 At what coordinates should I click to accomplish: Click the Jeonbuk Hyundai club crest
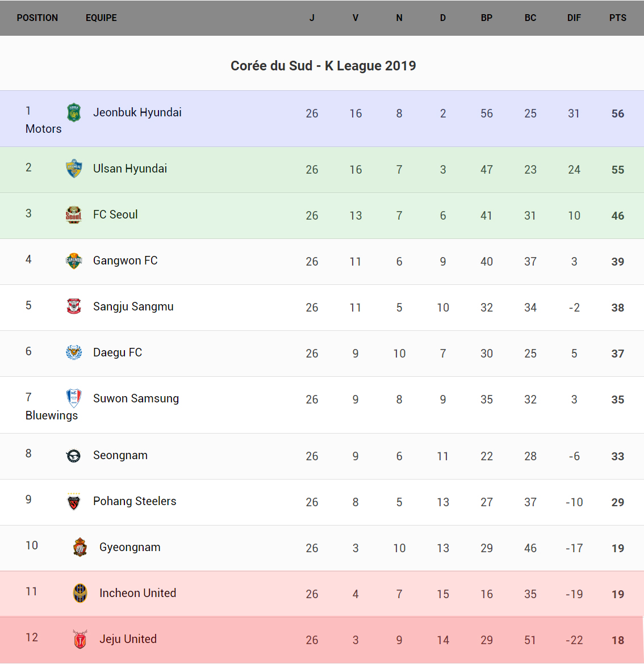click(74, 112)
